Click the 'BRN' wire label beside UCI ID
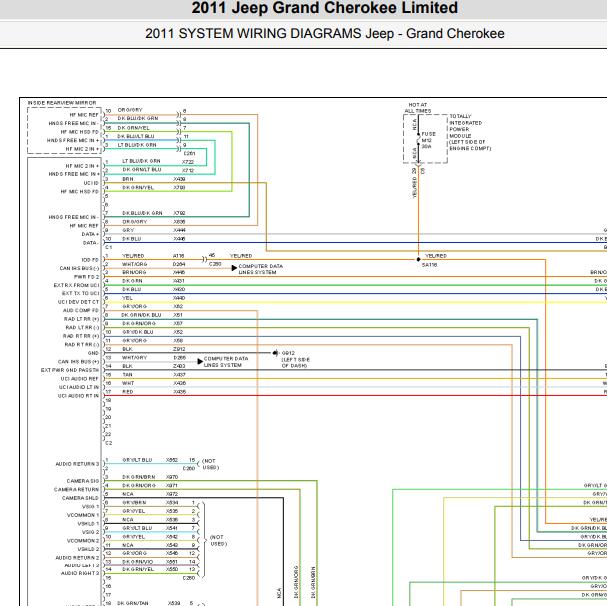The height and width of the screenshot is (606, 607). 128,179
